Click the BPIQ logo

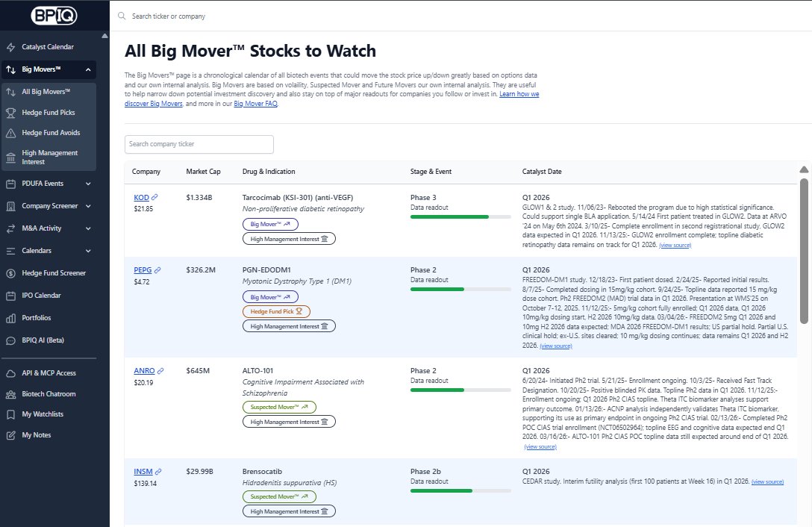tap(54, 16)
